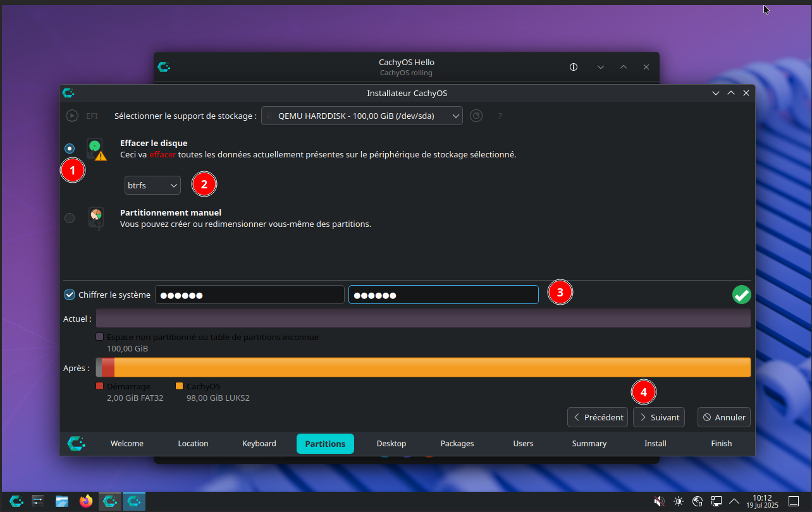The image size is (812, 512).
Task: Open the file manager from the taskbar
Action: pos(62,501)
